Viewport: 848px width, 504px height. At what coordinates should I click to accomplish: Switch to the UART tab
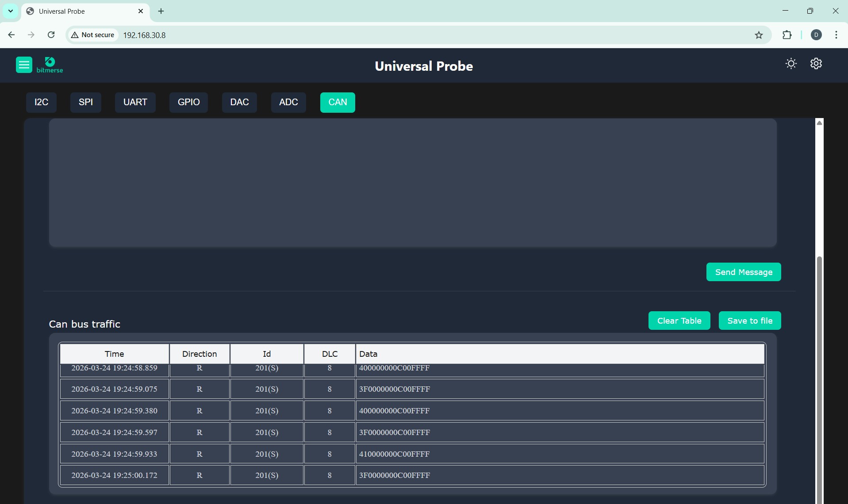point(135,102)
